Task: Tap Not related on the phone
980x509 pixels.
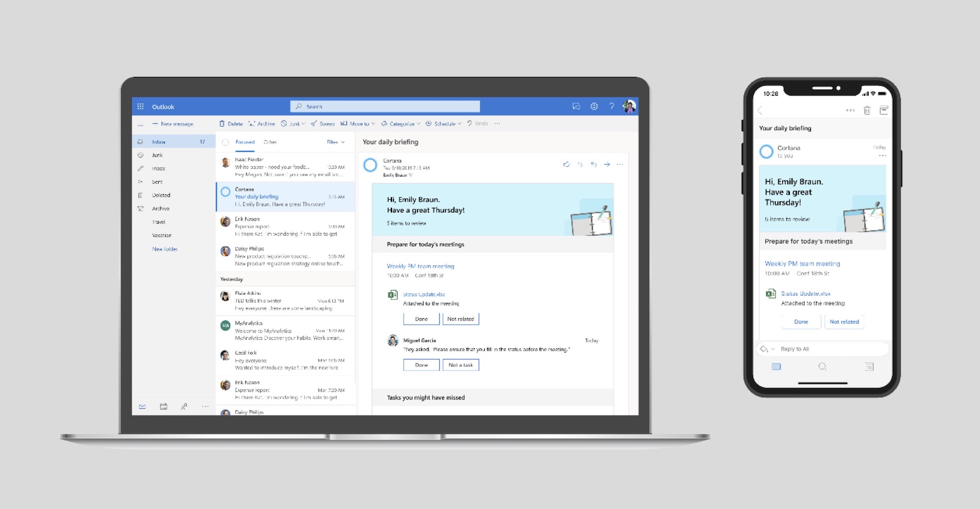Action: 844,322
